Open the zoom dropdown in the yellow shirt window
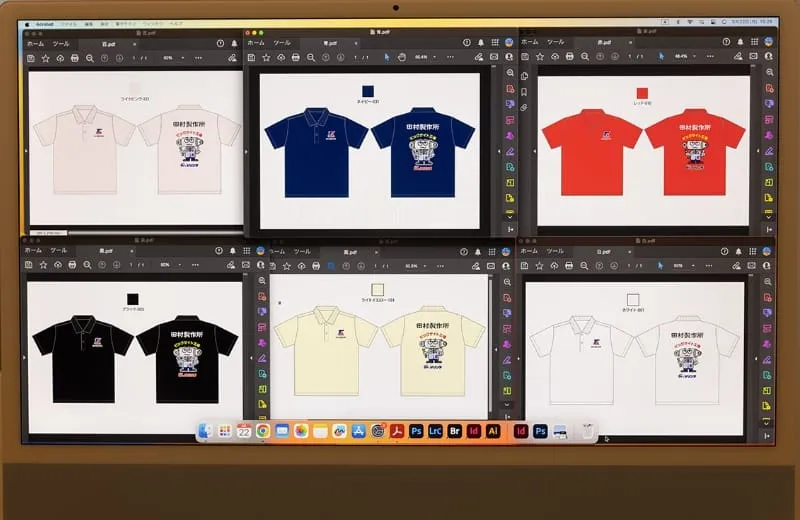Image resolution: width=800 pixels, height=520 pixels. [424, 266]
